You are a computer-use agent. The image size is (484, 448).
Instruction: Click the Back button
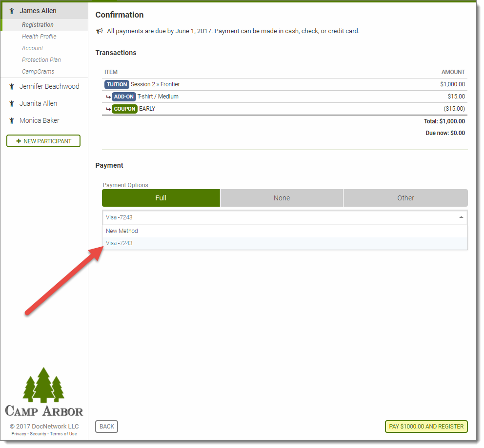click(x=106, y=427)
